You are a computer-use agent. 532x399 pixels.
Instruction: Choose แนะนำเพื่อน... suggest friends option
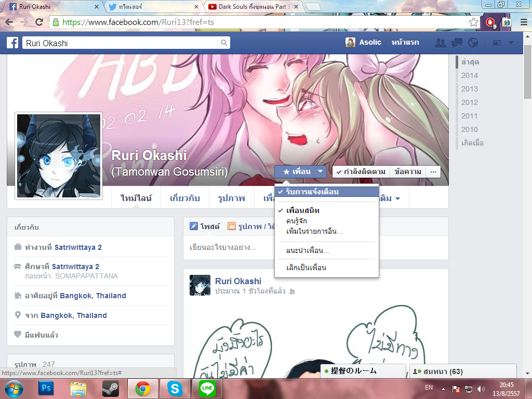(x=326, y=250)
